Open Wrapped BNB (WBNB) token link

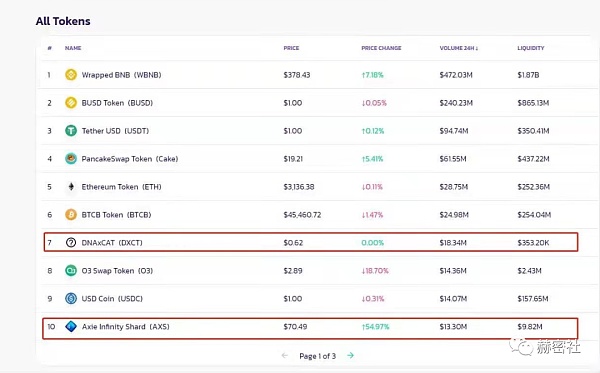[x=121, y=75]
